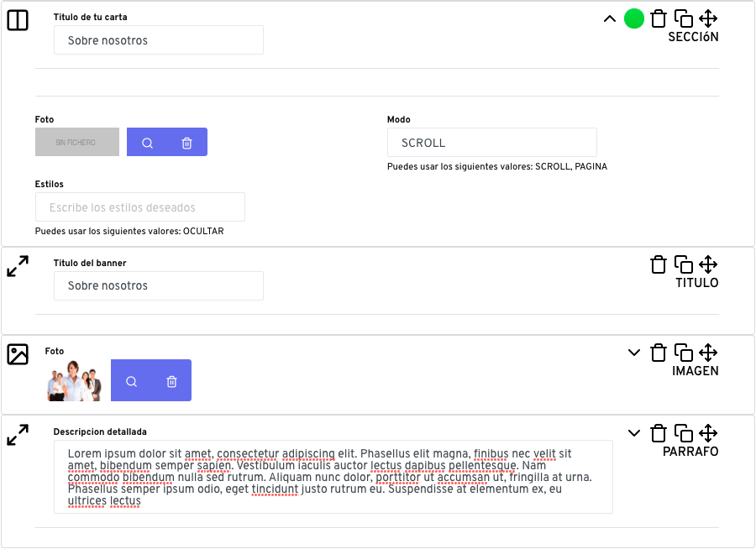Delete the TITULO block
The image size is (756, 549).
658,264
